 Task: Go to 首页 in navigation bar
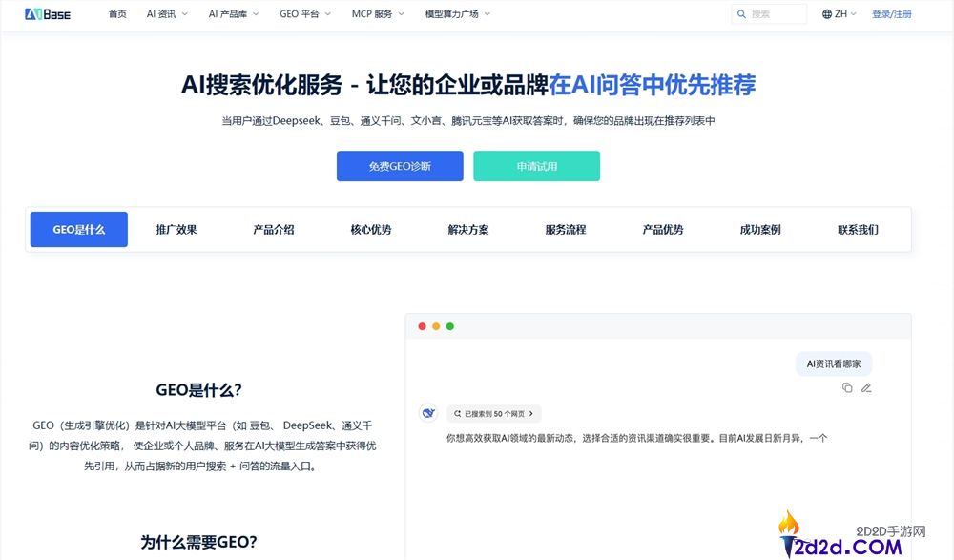[117, 14]
